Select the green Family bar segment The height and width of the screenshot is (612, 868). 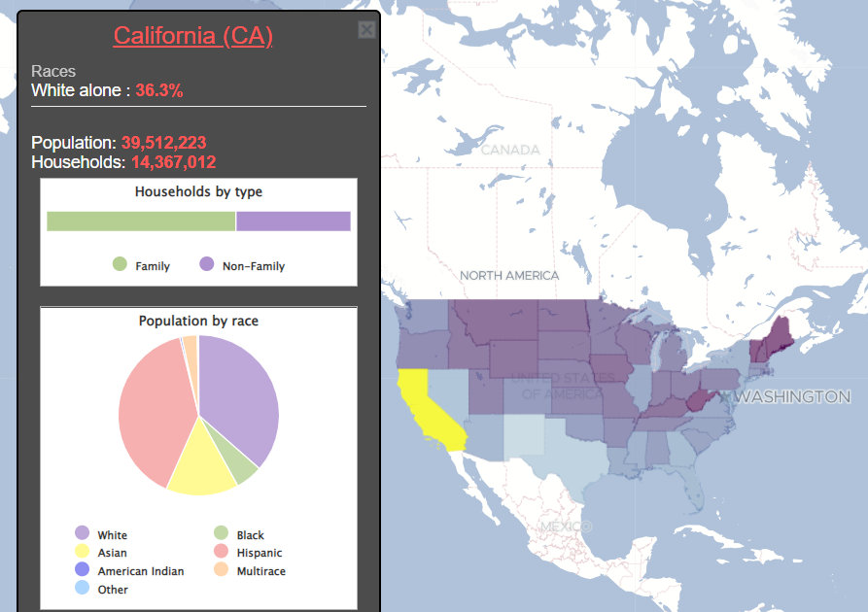pyautogui.click(x=141, y=221)
